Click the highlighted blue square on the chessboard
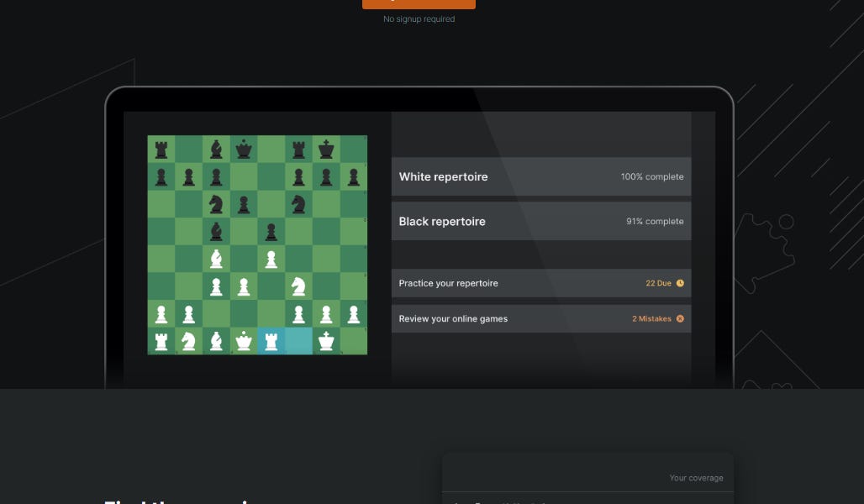This screenshot has width=864, height=504. tap(298, 342)
